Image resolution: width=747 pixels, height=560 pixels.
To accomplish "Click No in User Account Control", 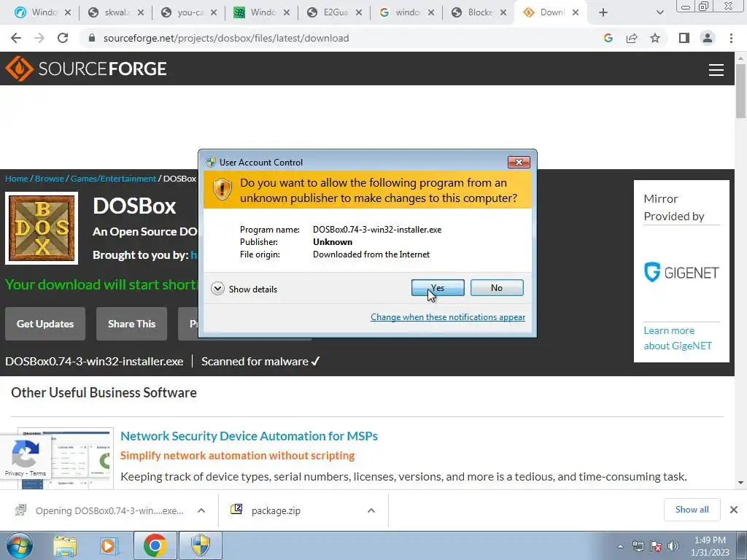I will click(497, 287).
